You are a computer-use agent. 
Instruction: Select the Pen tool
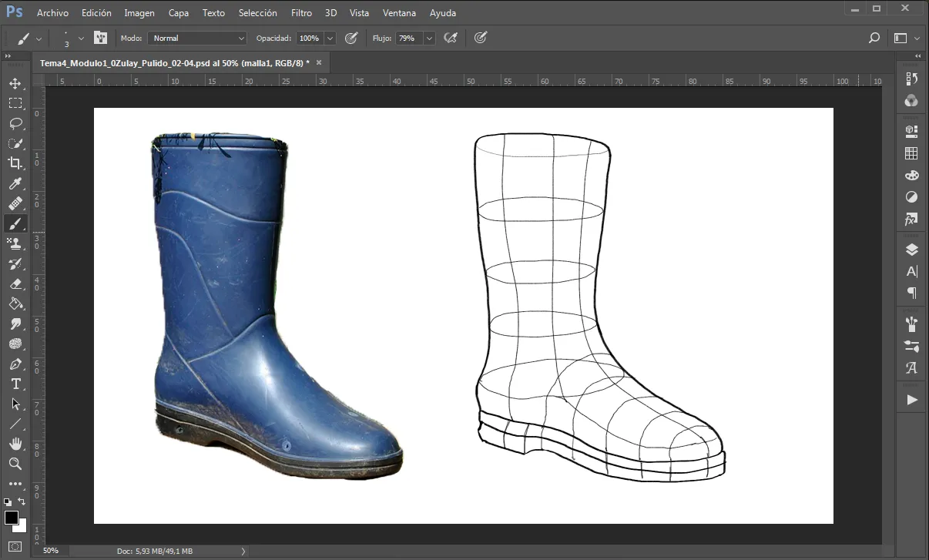point(15,364)
